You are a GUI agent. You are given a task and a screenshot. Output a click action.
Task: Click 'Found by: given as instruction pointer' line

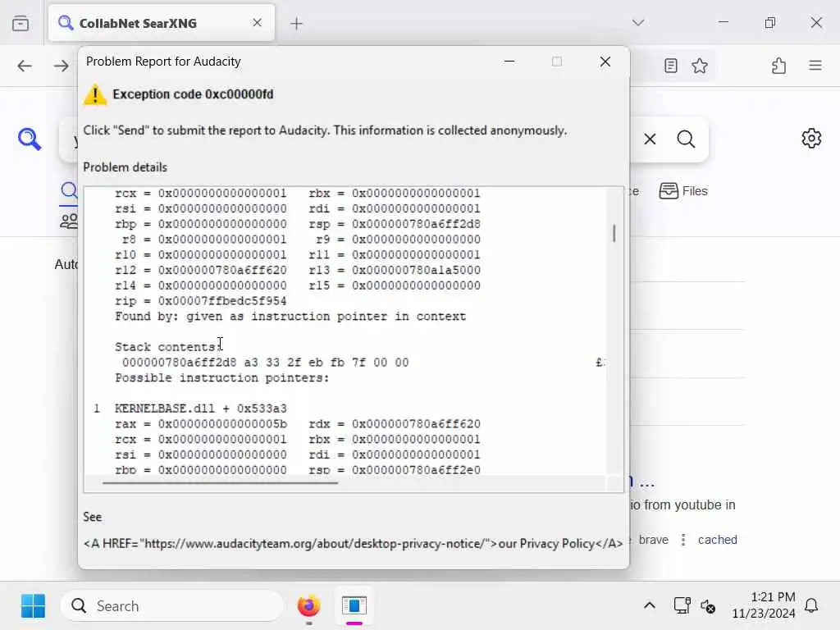pos(290,317)
